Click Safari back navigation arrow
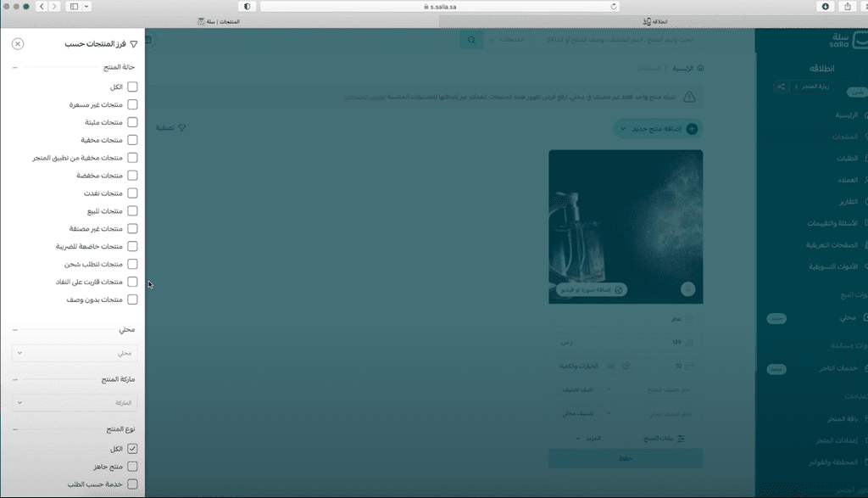 [42, 7]
